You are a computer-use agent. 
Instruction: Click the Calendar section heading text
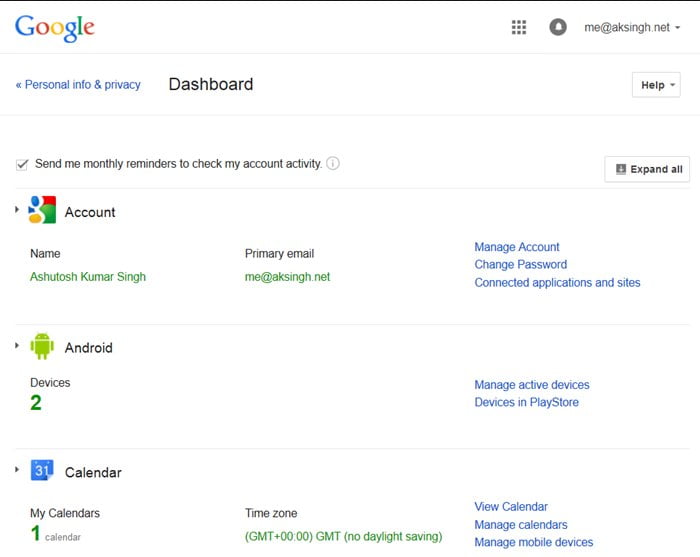[93, 472]
